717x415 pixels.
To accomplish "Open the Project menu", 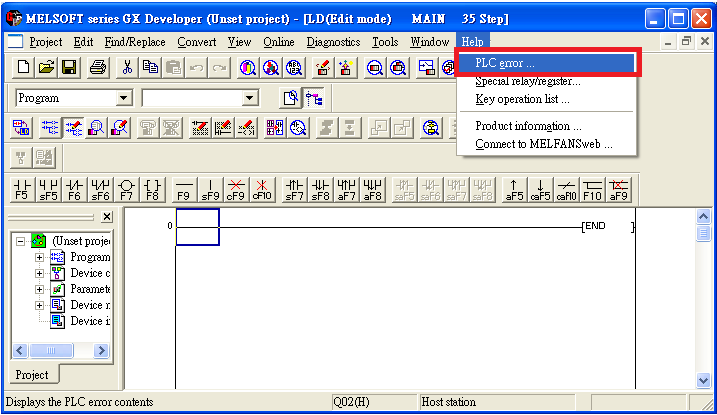I will tap(46, 42).
